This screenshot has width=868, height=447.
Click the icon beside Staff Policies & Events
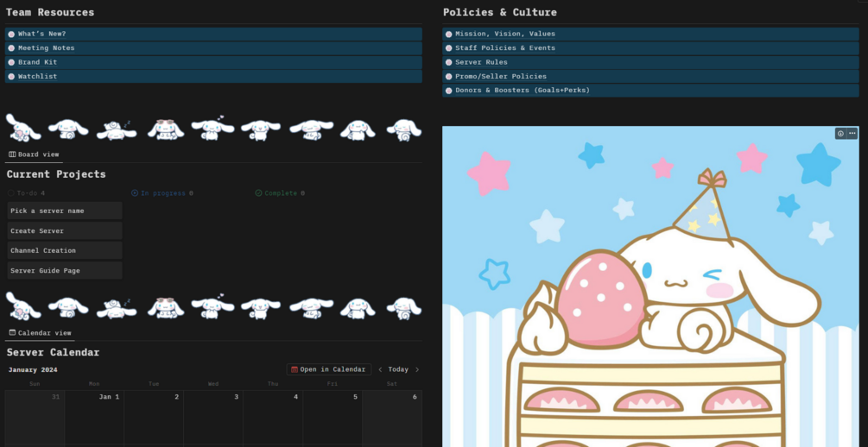pyautogui.click(x=449, y=48)
